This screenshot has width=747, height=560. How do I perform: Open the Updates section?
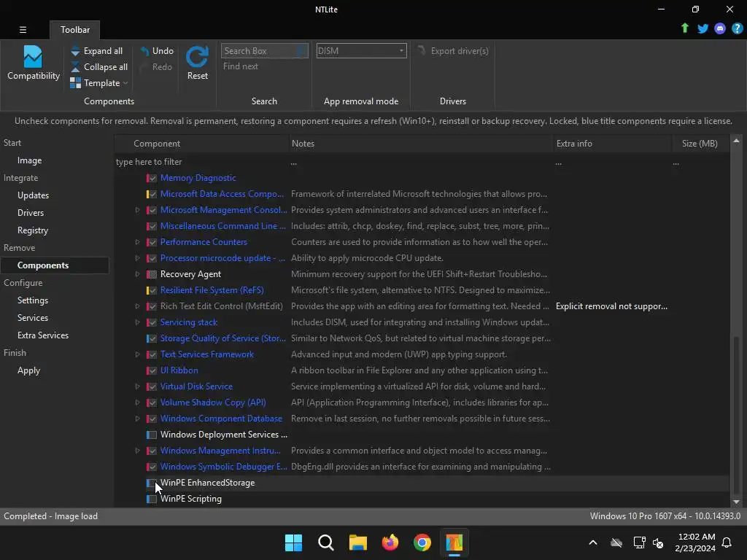[33, 195]
